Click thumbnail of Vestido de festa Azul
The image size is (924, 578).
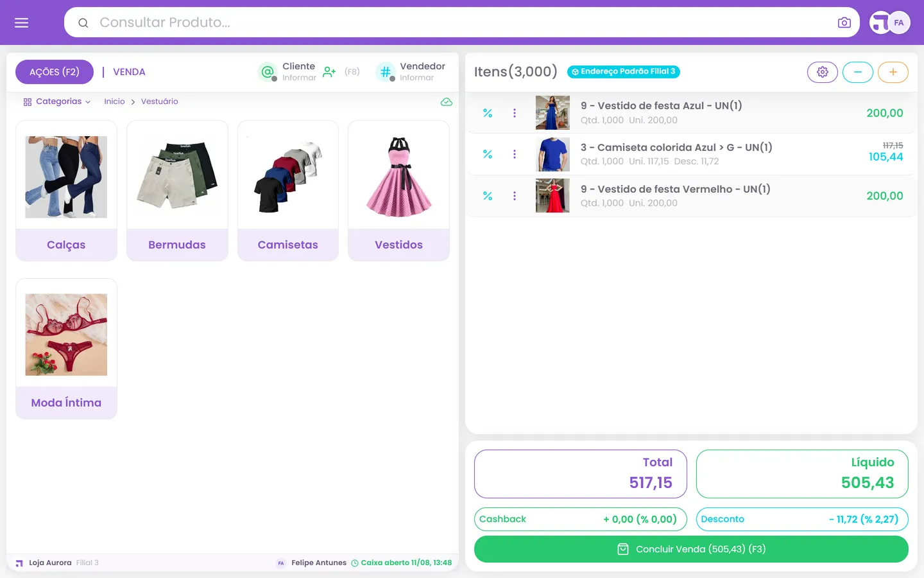coord(552,112)
